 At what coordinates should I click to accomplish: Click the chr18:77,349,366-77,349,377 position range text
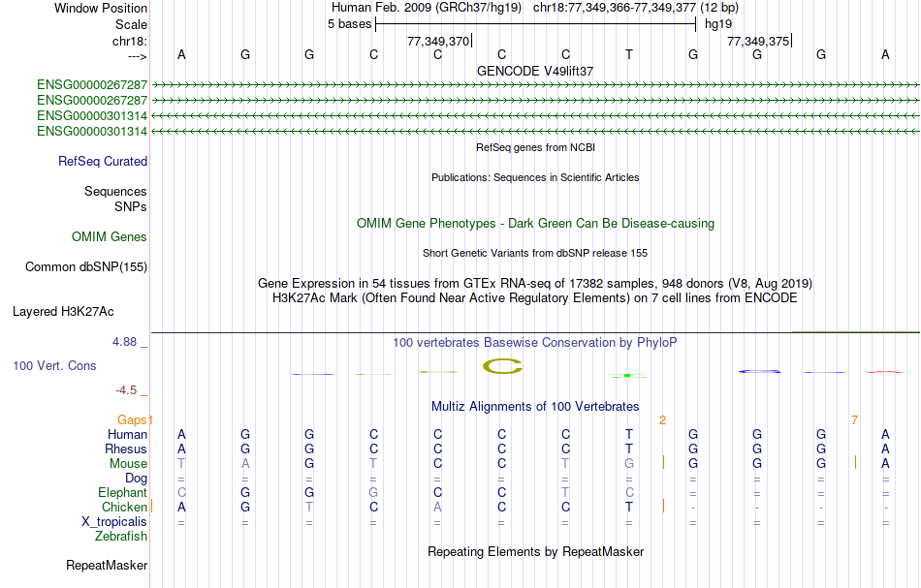[615, 8]
